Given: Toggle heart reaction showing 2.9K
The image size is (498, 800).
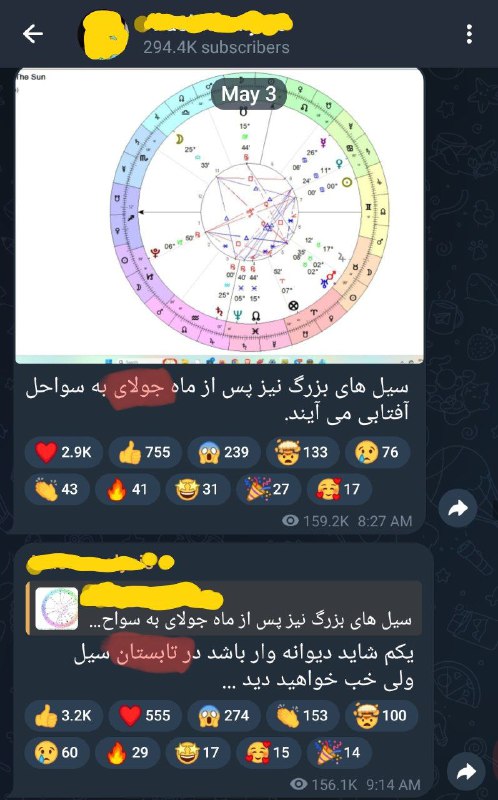Looking at the screenshot, I should (x=64, y=452).
